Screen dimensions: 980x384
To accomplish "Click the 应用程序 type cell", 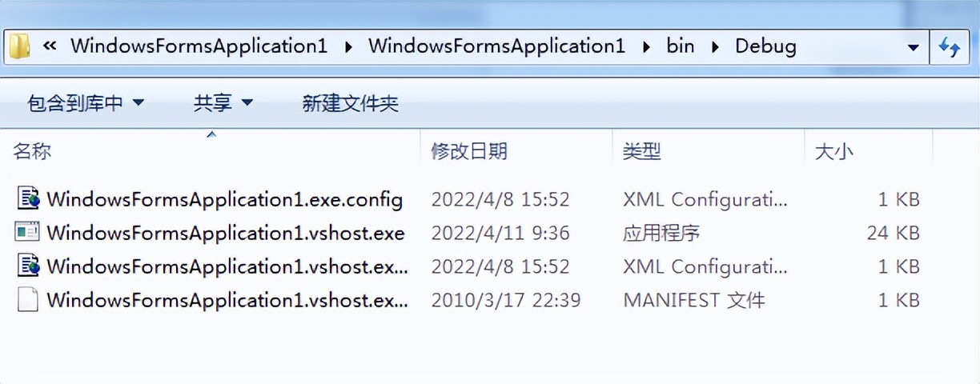I will 661,233.
